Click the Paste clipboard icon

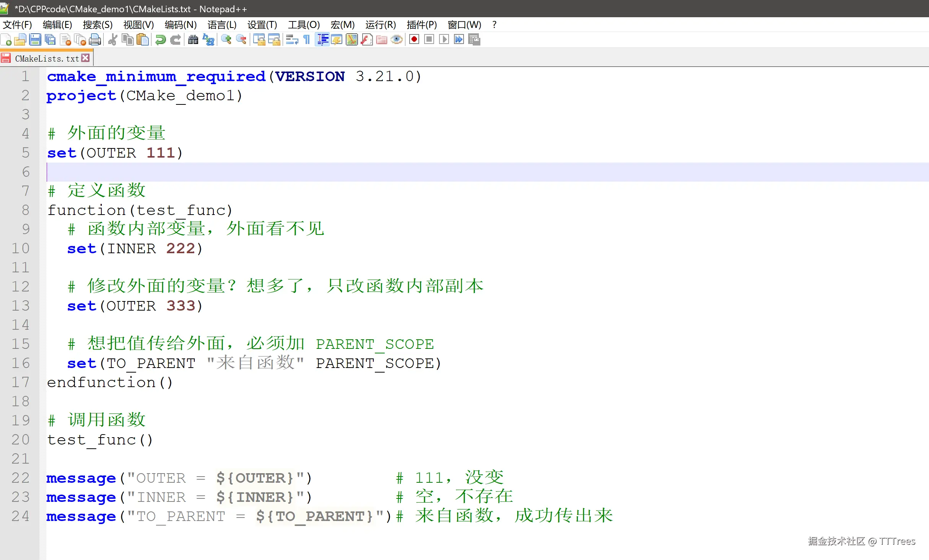click(143, 39)
